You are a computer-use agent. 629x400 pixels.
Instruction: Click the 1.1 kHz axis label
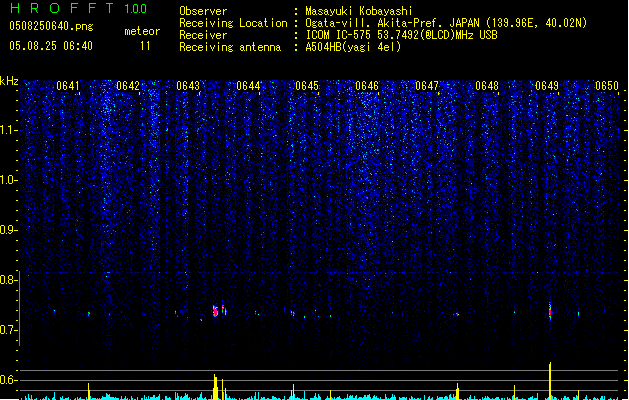coord(8,130)
